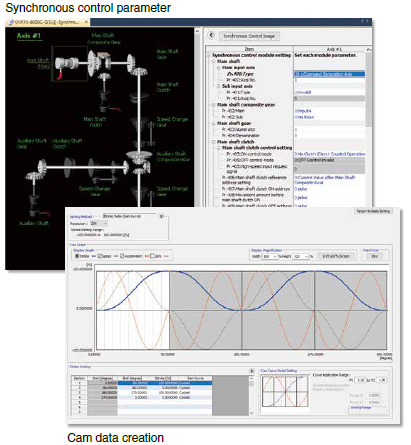Select section 2 row in the stroke table

(142, 388)
